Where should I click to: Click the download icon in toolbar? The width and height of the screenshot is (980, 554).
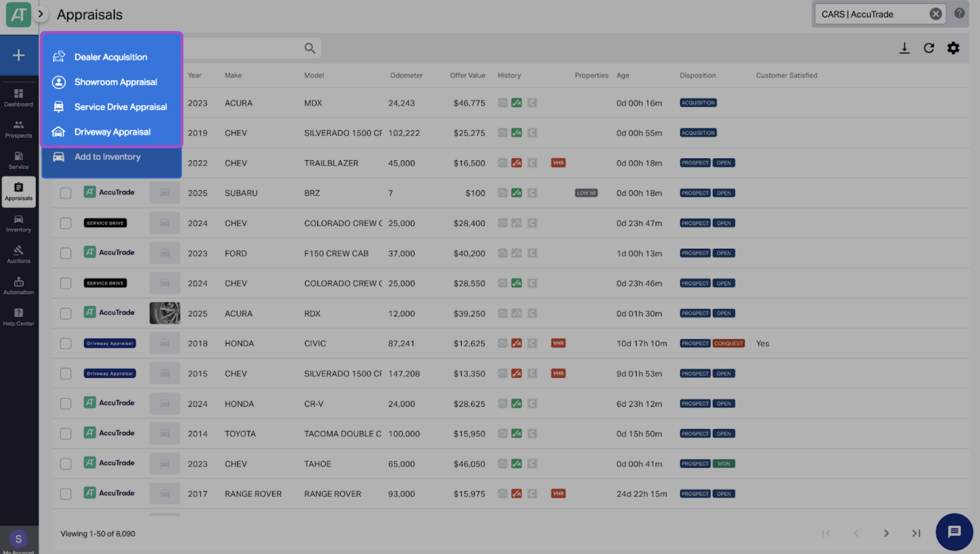904,48
